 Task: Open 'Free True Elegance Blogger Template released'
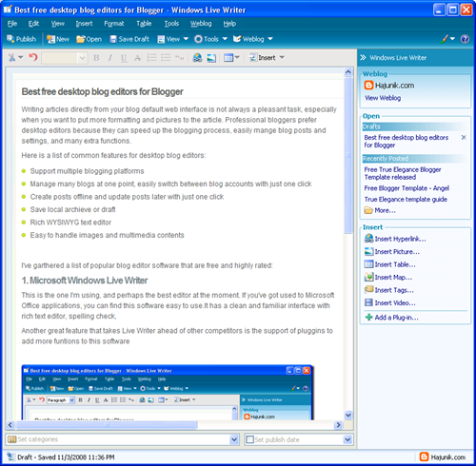pos(403,173)
